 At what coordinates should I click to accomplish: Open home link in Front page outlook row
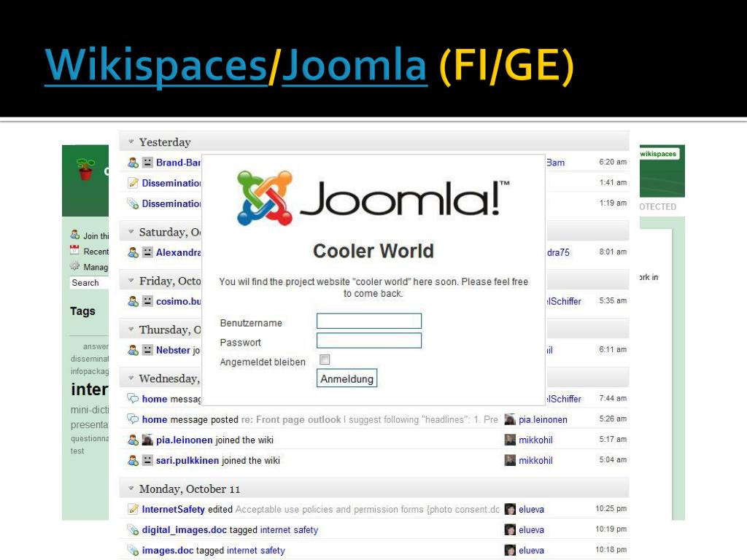(x=155, y=419)
